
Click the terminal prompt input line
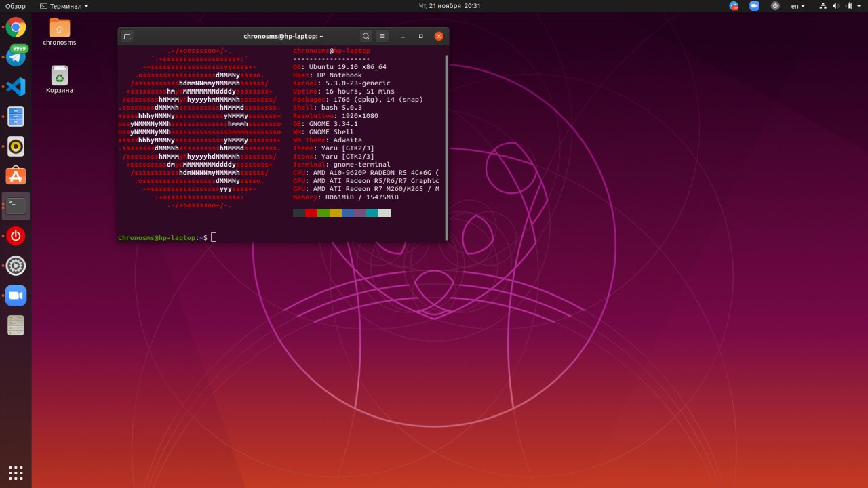pos(281,237)
